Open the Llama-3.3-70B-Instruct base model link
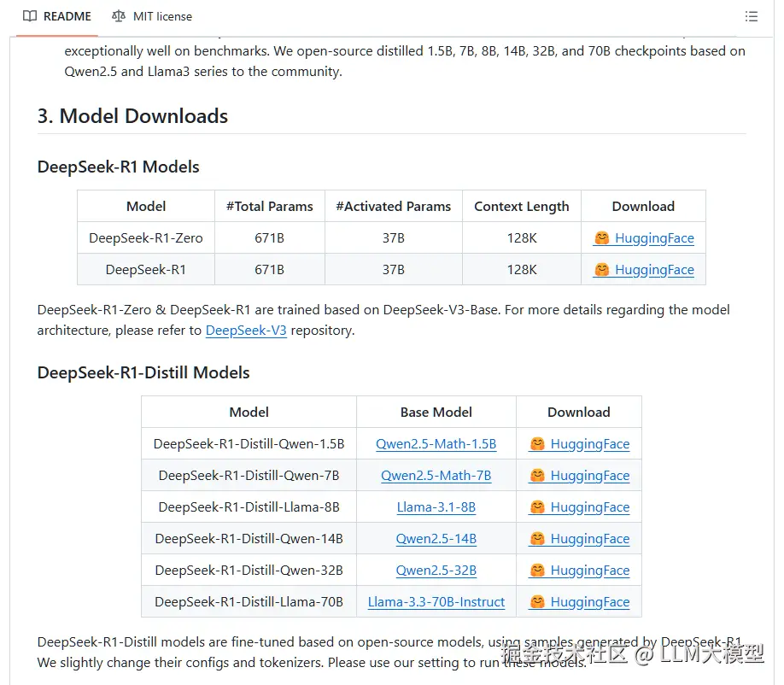This screenshot has width=784, height=685. click(436, 601)
